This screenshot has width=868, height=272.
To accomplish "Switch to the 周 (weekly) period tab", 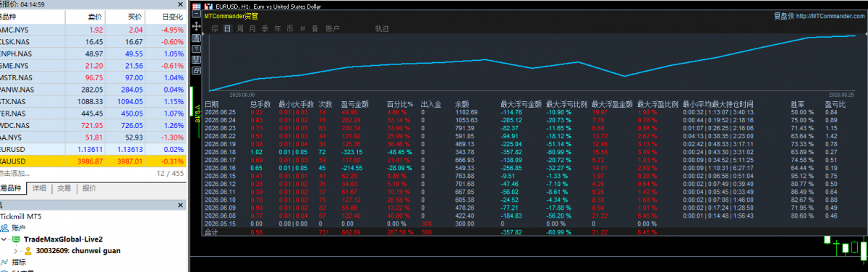I will click(240, 29).
